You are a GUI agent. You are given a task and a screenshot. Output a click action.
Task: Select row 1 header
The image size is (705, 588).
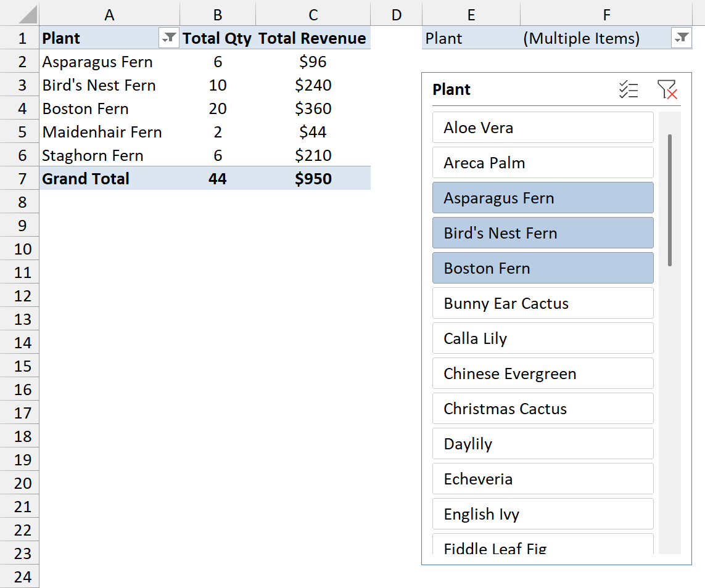[x=20, y=38]
